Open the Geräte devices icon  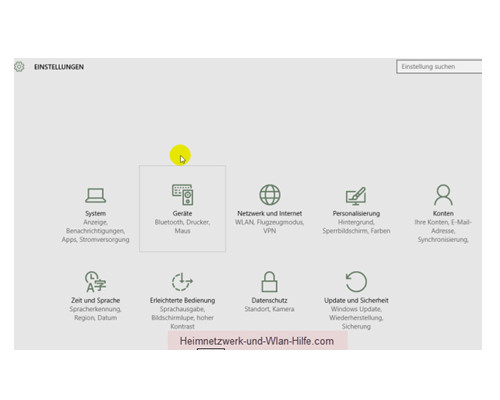pyautogui.click(x=182, y=194)
